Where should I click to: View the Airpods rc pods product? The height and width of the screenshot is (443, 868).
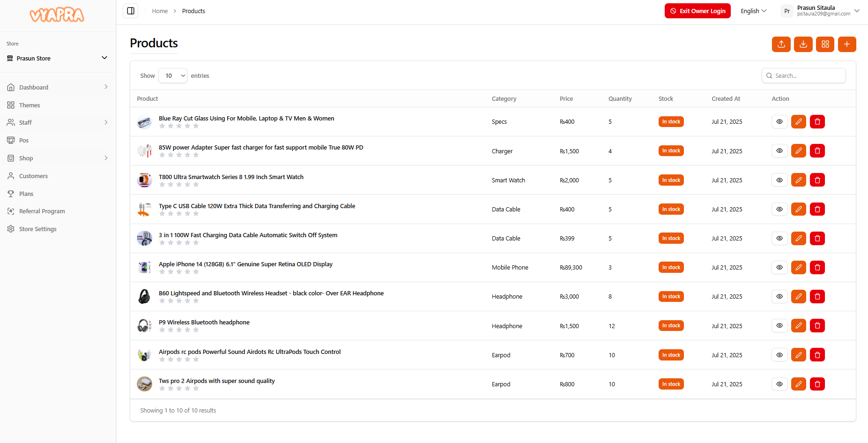(x=779, y=355)
